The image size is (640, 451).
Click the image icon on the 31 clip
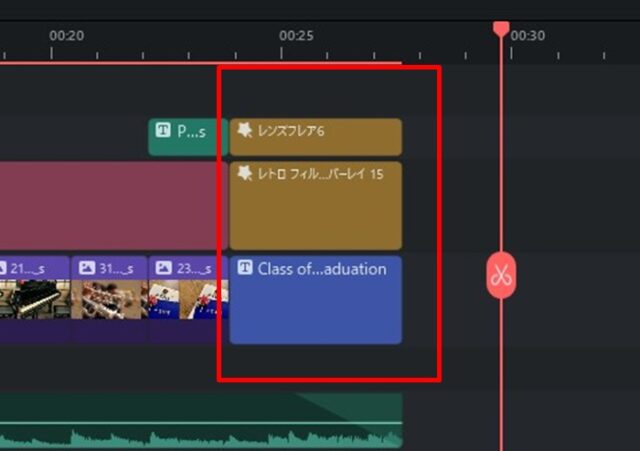tap(87, 268)
